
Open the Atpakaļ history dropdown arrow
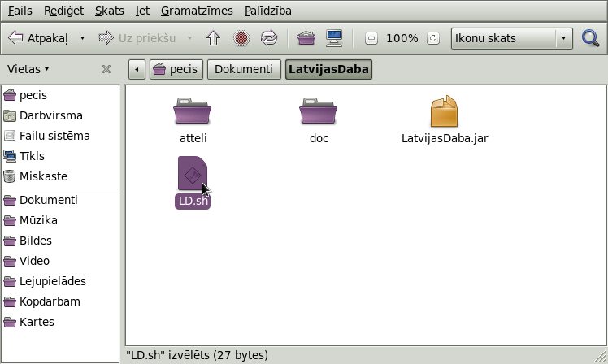[82, 38]
